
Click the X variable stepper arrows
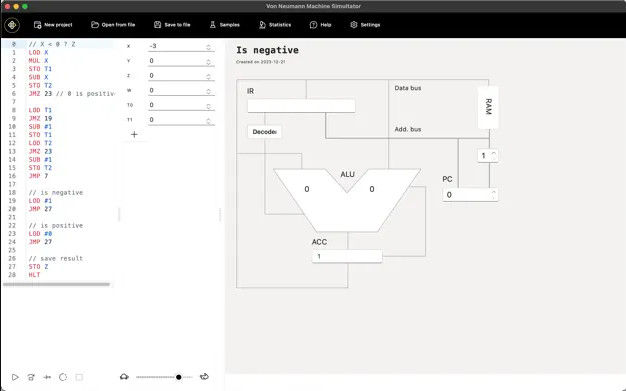[x=208, y=47]
